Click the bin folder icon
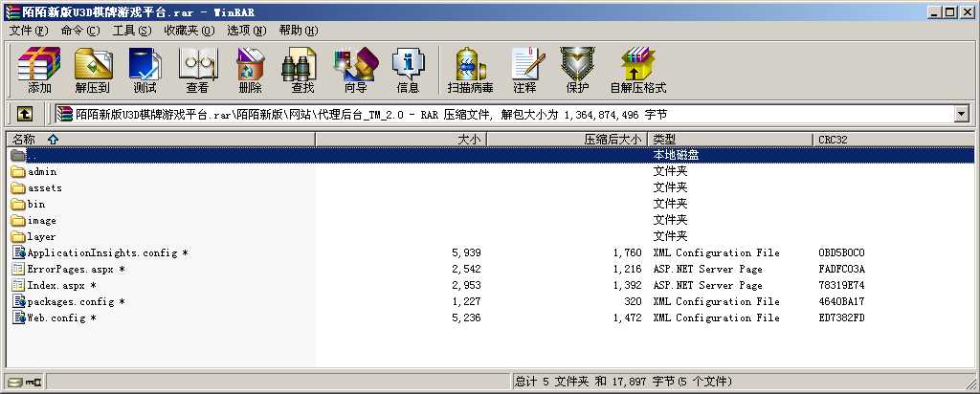The image size is (980, 394). 18,205
